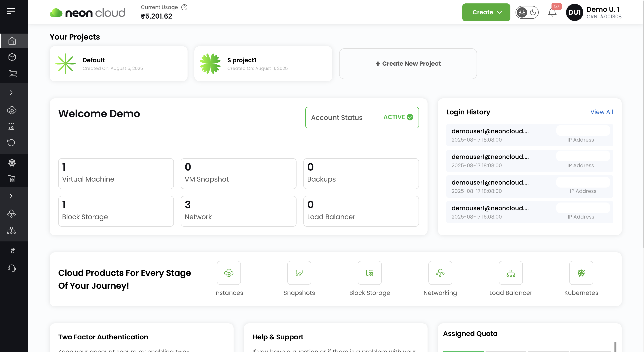Viewport: 644px width, 352px height.
Task: Click the Home icon in the sidebar
Action: (12, 41)
